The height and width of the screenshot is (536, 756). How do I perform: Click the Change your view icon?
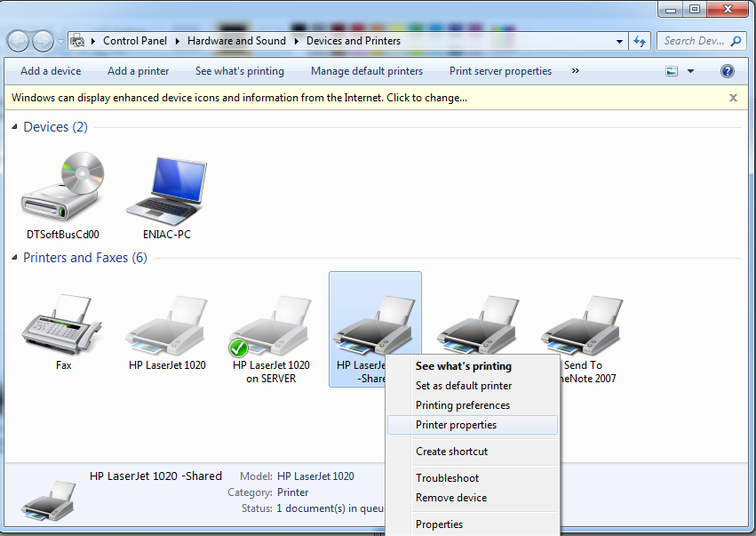[x=672, y=71]
